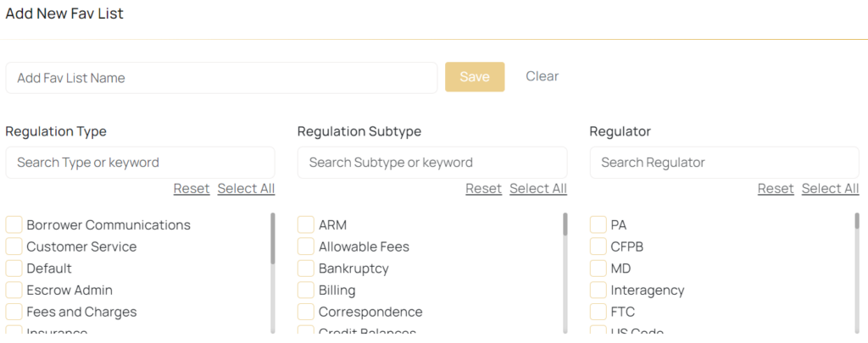This screenshot has width=868, height=343.
Task: Clear the fav list form
Action: 542,76
